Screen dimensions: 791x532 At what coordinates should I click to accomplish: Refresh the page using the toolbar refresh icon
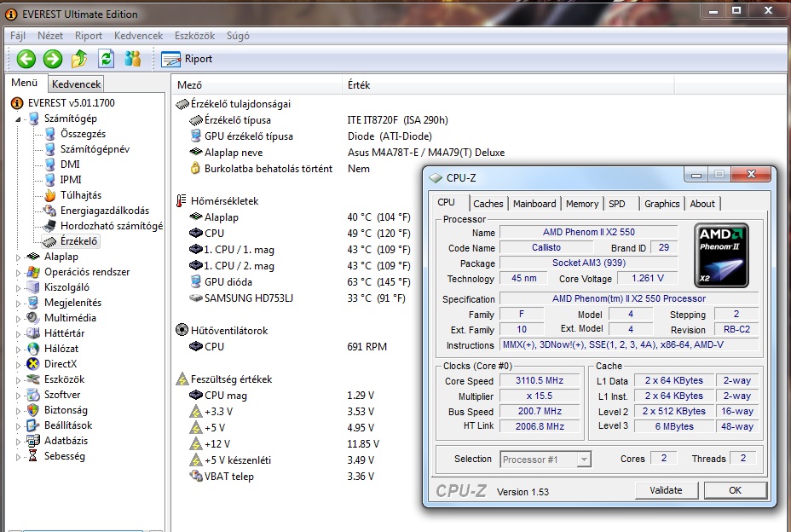[x=106, y=59]
